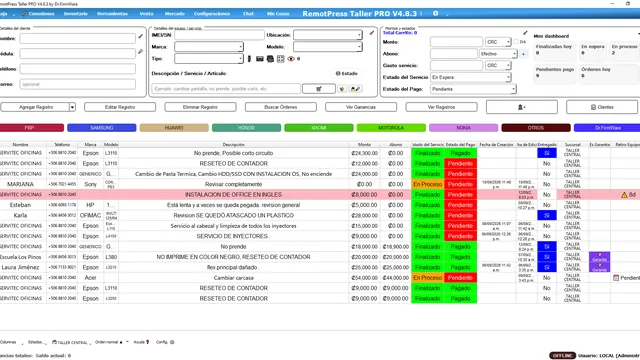640x360 pixels.
Task: Open the Herramientas menu
Action: pyautogui.click(x=112, y=13)
